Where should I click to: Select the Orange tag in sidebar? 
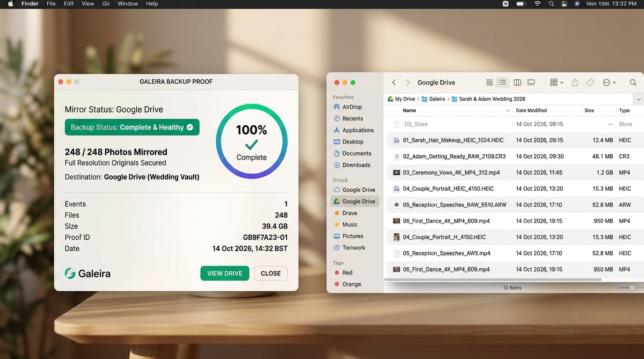click(348, 284)
